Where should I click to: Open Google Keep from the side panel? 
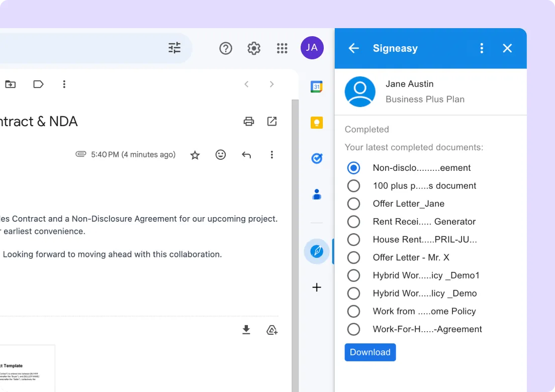[x=317, y=122]
